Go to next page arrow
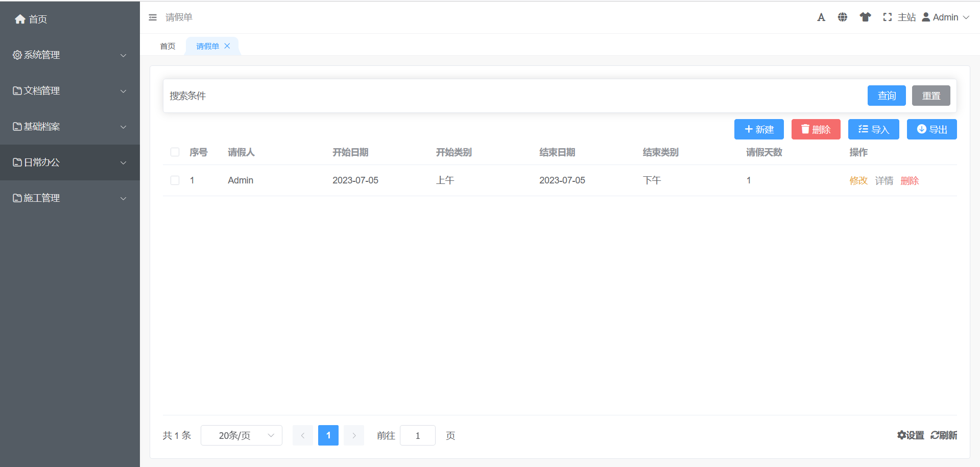This screenshot has width=980, height=467. [x=354, y=435]
